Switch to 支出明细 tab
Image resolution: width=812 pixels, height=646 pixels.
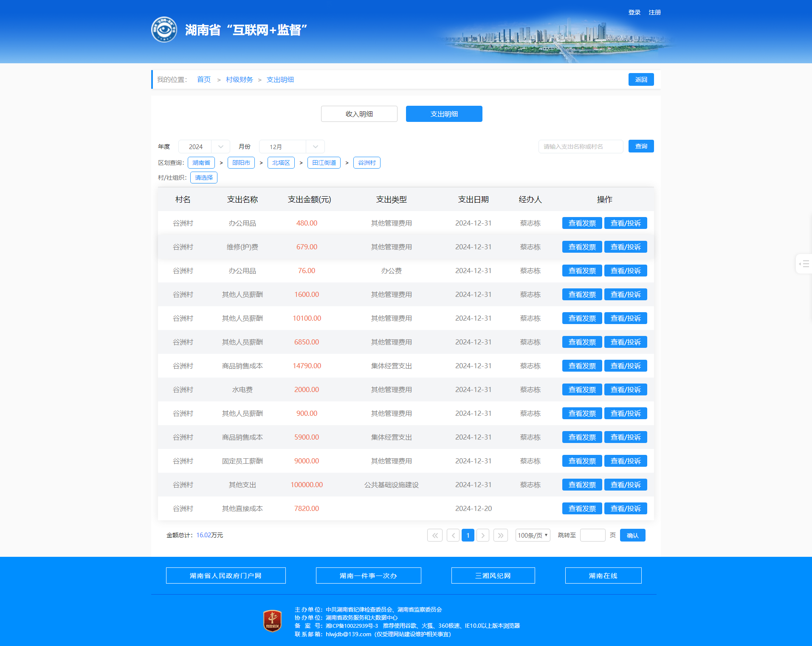click(x=444, y=114)
